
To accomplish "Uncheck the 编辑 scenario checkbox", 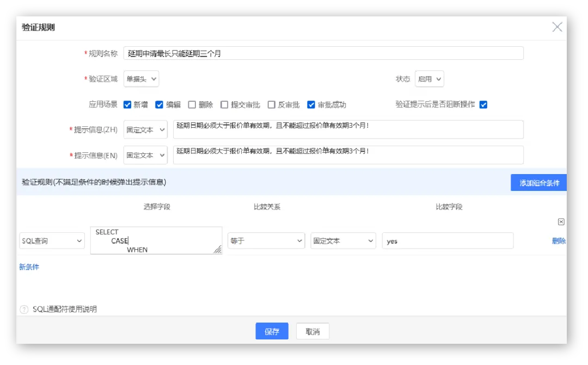I will (x=160, y=105).
